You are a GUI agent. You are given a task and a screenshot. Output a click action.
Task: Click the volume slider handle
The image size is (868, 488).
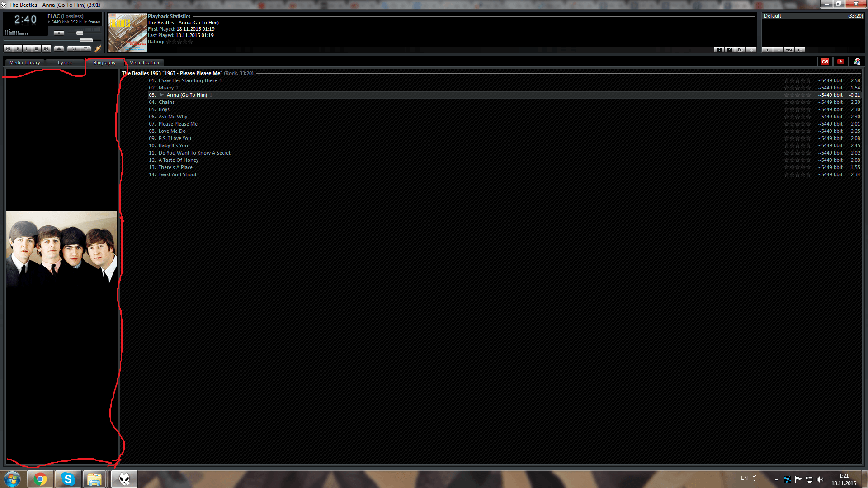(x=80, y=33)
